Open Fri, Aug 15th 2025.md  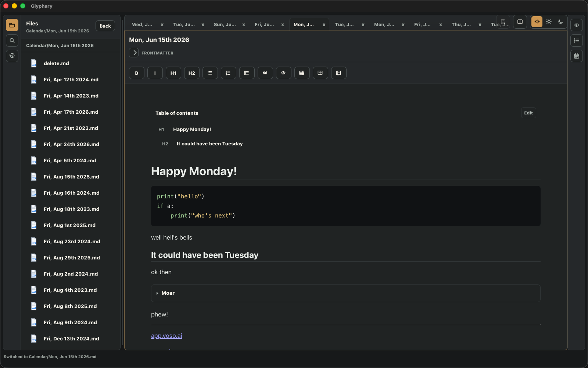click(71, 177)
